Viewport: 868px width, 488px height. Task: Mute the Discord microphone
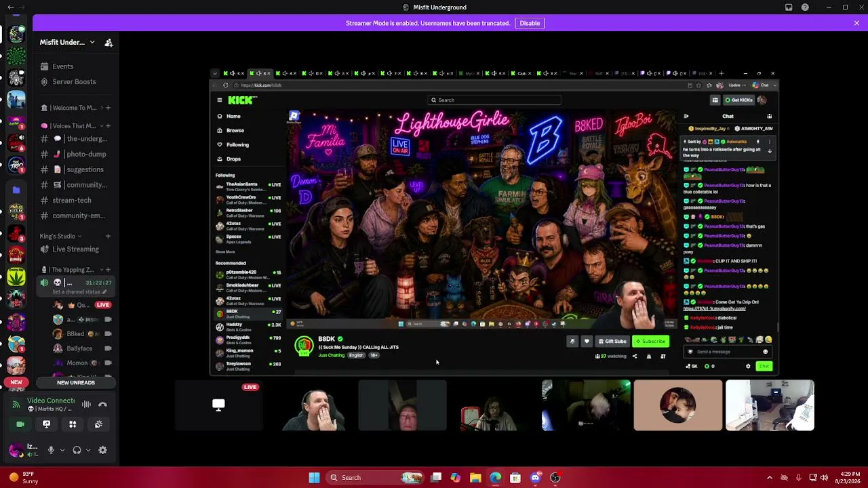coord(51,450)
